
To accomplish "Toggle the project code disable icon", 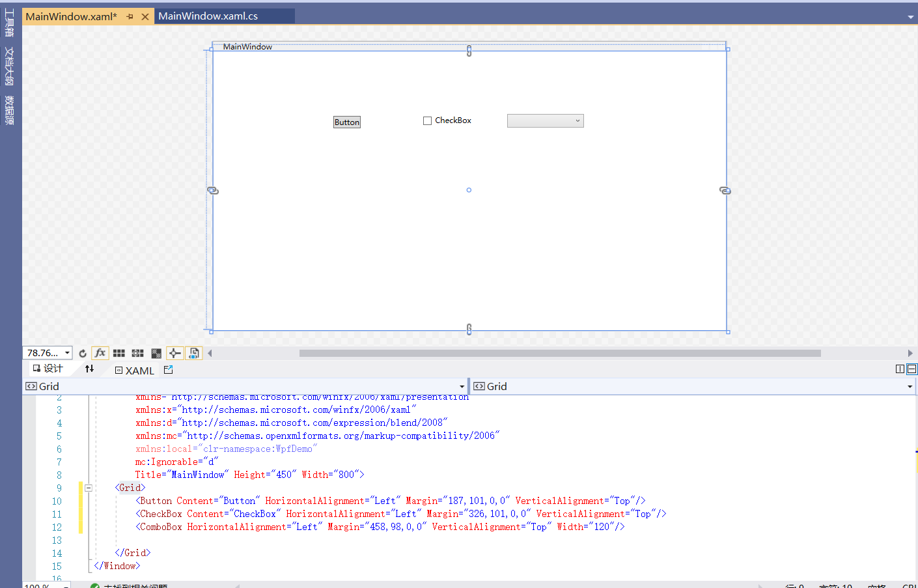I will [x=194, y=353].
